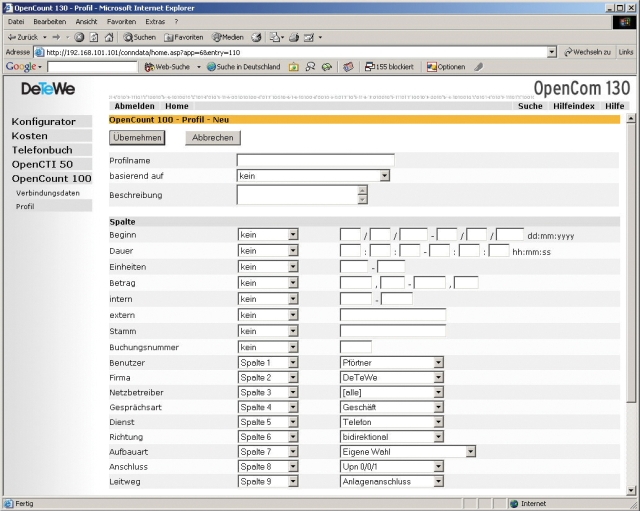Open Verbindungsdaten under OpenCount 100
Screen dimensions: 640x511
50,193
